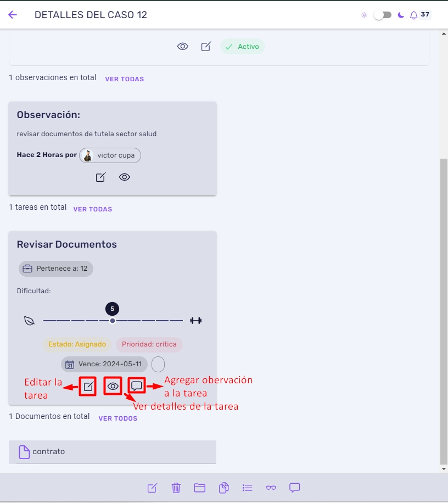Open VER TODOS for Documentos
This screenshot has height=503, width=448.
pos(118,418)
